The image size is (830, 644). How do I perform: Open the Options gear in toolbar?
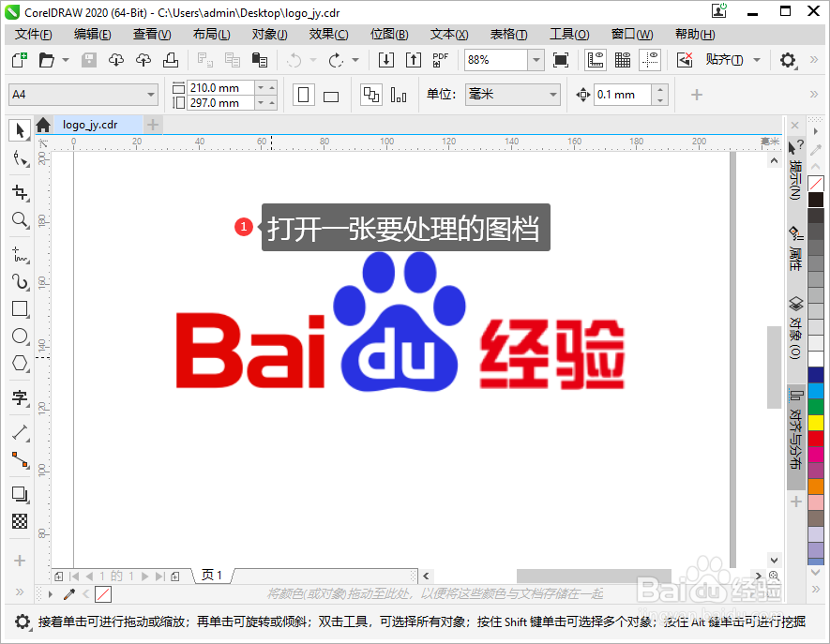click(x=788, y=60)
